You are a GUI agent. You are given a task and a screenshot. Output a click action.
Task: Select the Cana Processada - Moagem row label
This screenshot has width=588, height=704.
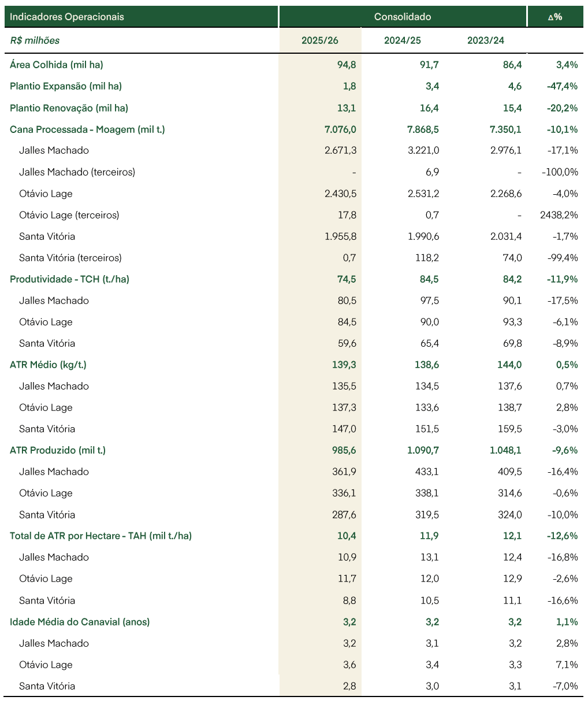click(87, 129)
